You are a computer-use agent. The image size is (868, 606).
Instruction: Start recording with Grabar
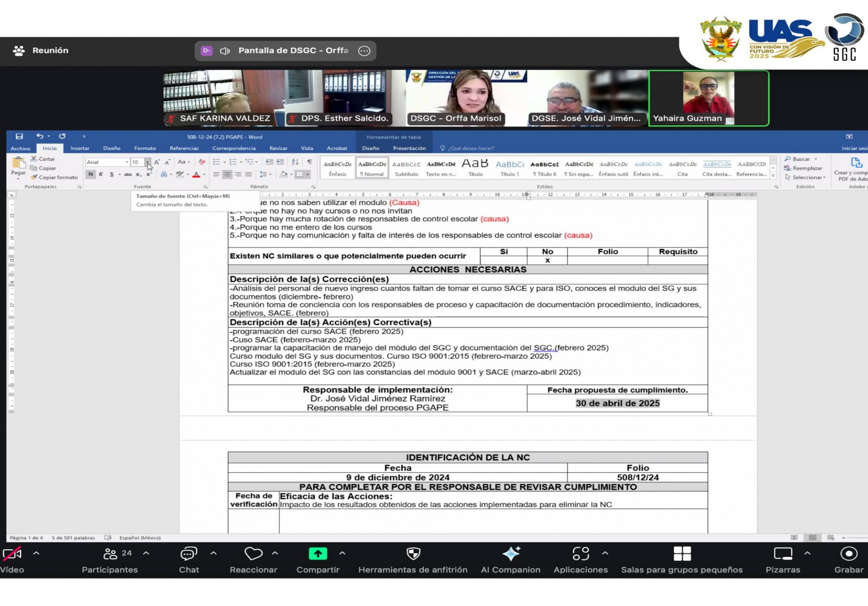(849, 554)
